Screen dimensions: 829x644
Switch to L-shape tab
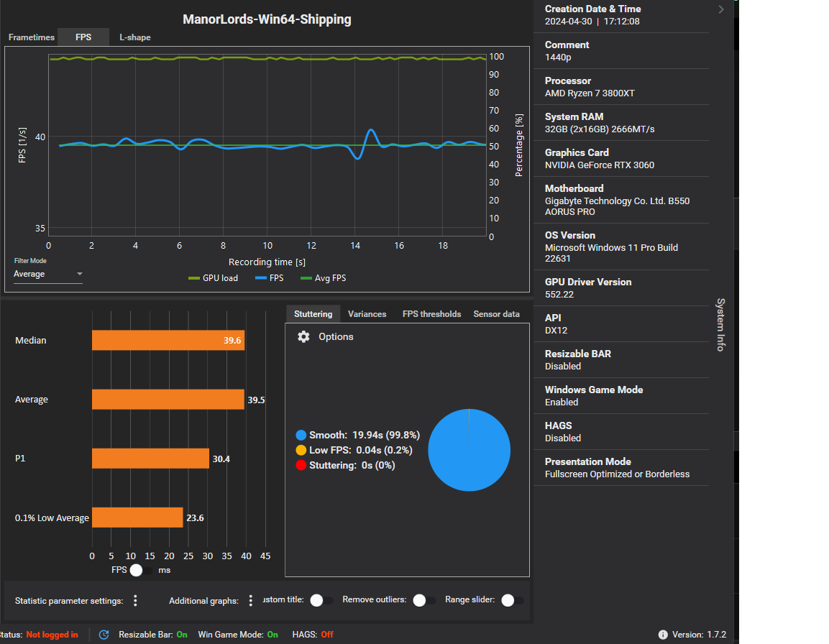(135, 37)
